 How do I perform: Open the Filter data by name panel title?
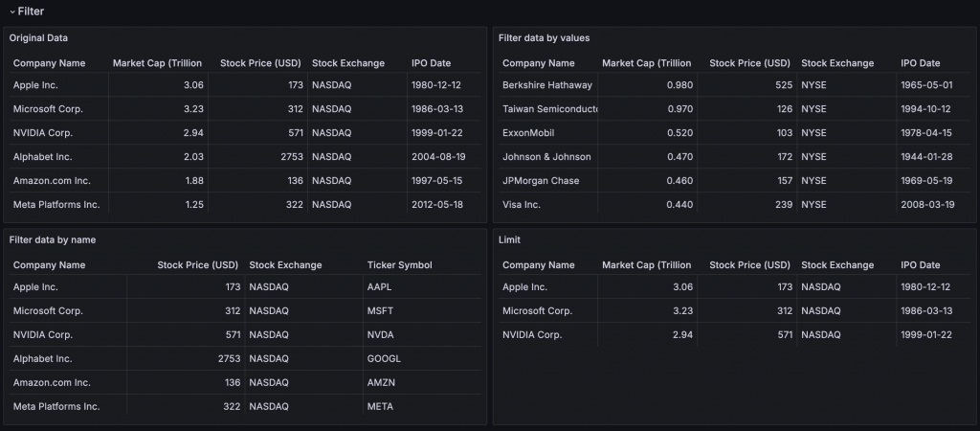53,239
